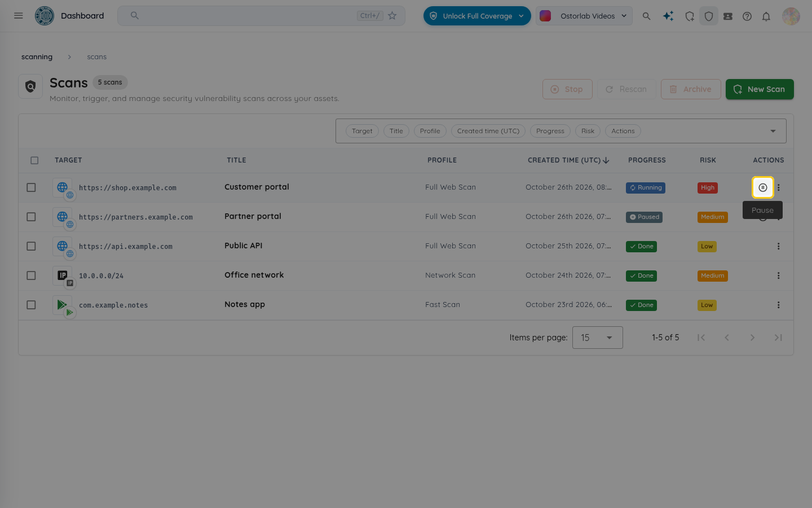Click the add-scan shield-plus icon in header

point(690,16)
